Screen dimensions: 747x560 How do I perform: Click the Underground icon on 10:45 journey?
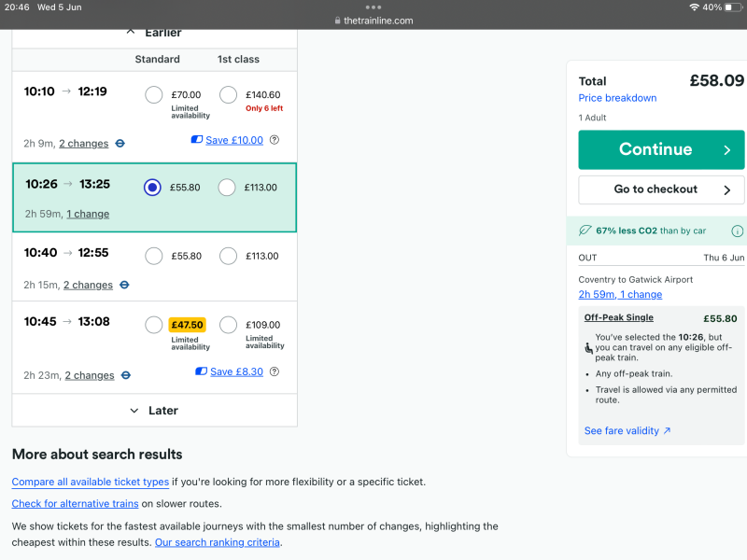(x=126, y=375)
